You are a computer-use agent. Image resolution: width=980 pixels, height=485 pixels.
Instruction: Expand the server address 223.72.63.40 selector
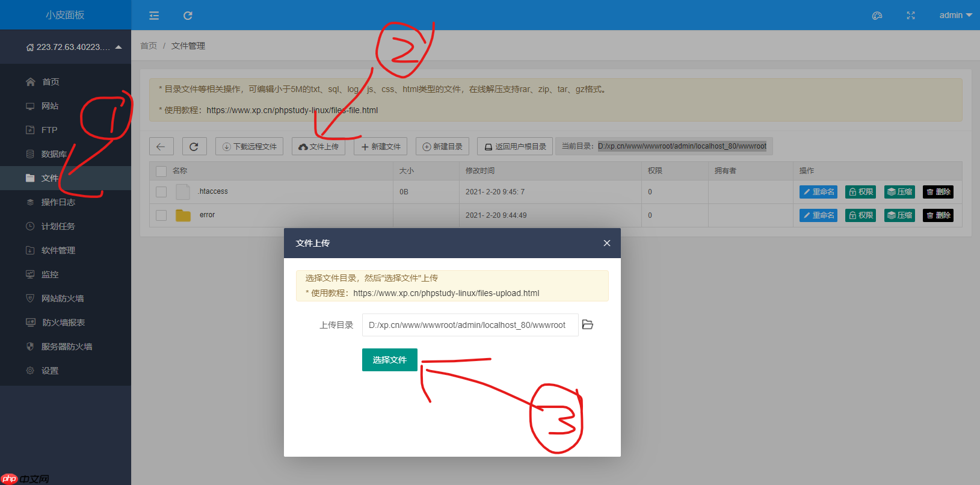click(73, 47)
